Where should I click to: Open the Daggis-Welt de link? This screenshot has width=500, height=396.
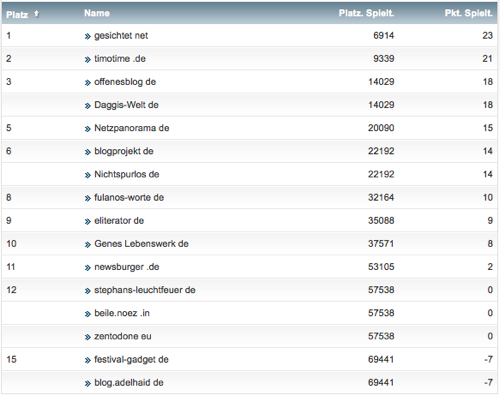[x=126, y=105]
